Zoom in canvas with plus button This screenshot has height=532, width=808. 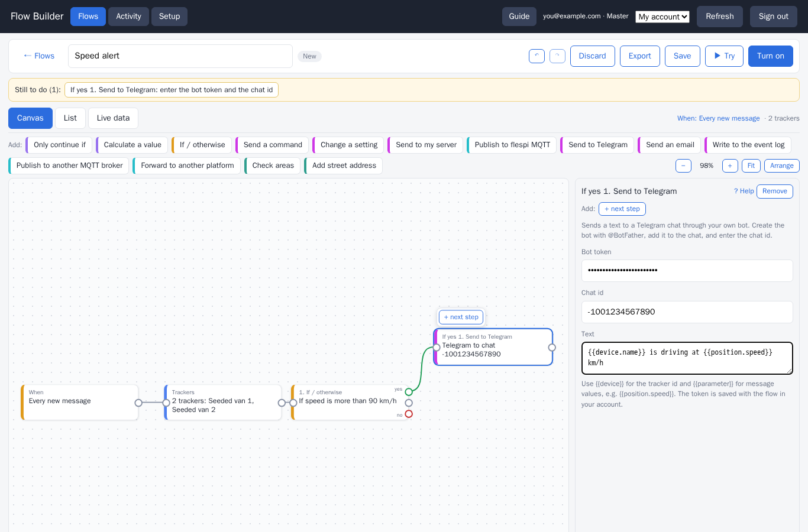click(730, 166)
